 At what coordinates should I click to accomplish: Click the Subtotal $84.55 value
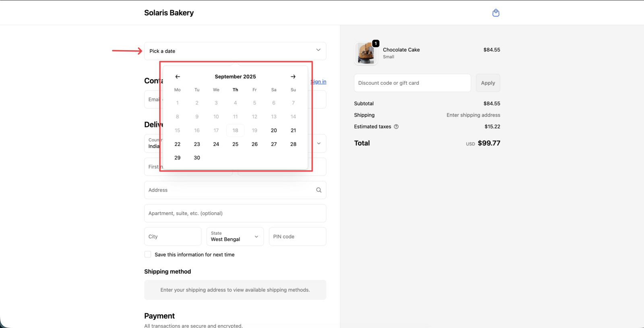[x=492, y=104]
